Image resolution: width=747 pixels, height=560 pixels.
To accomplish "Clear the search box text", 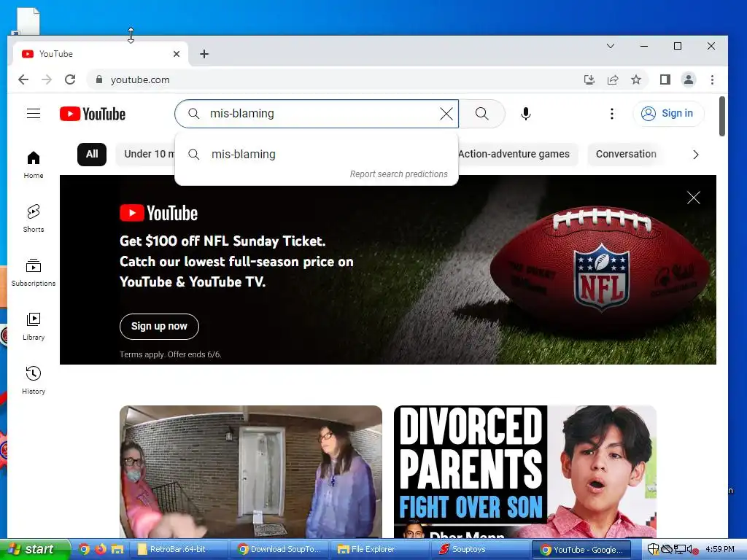I will [446, 113].
